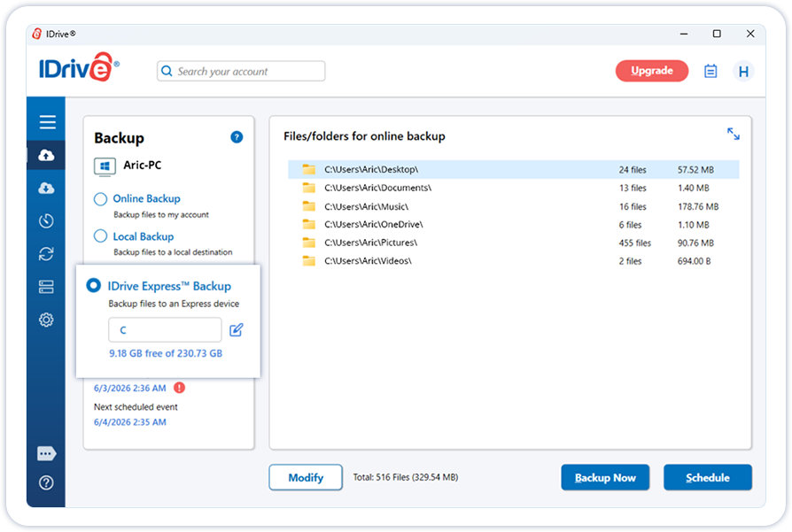792x532 pixels.
Task: Click the 178.76 MB size value
Action: pos(697,206)
